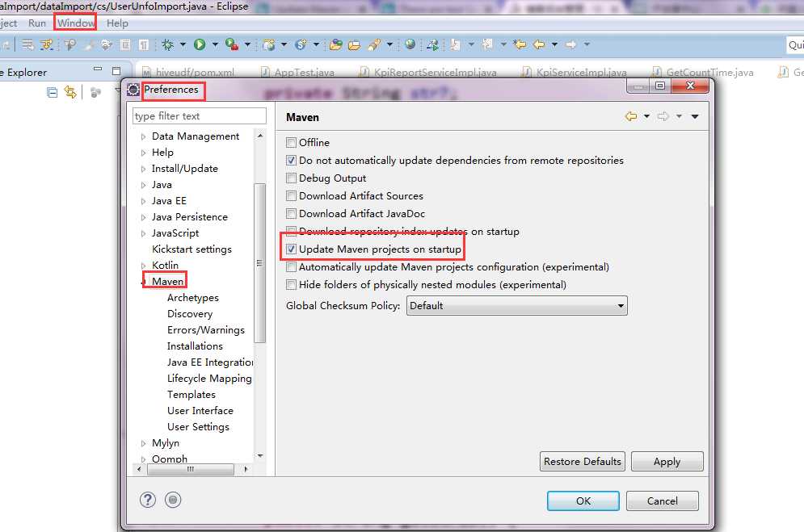Open the Global Checksum Policy dropdown
Screen dimensions: 804x532
(517, 306)
